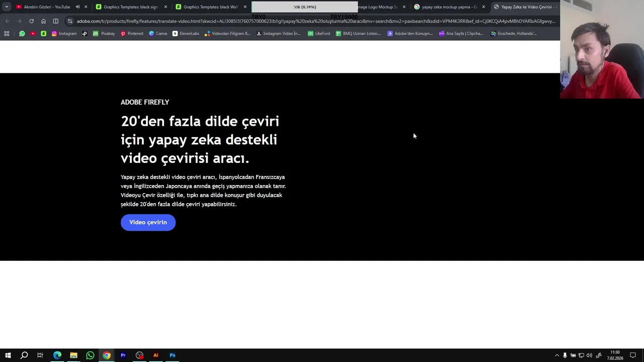Screen dimensions: 644x362
Task: Open Task View on the taskbar
Action: (40, 355)
